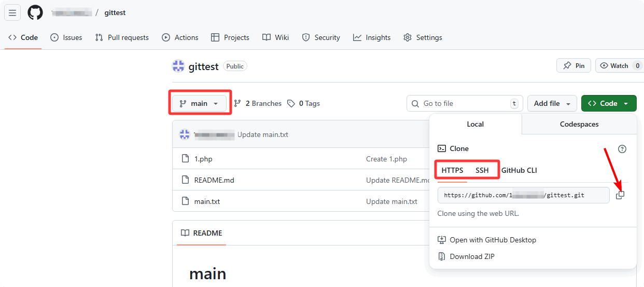This screenshot has height=287, width=644.
Task: Open the main branch dropdown
Action: (x=199, y=103)
